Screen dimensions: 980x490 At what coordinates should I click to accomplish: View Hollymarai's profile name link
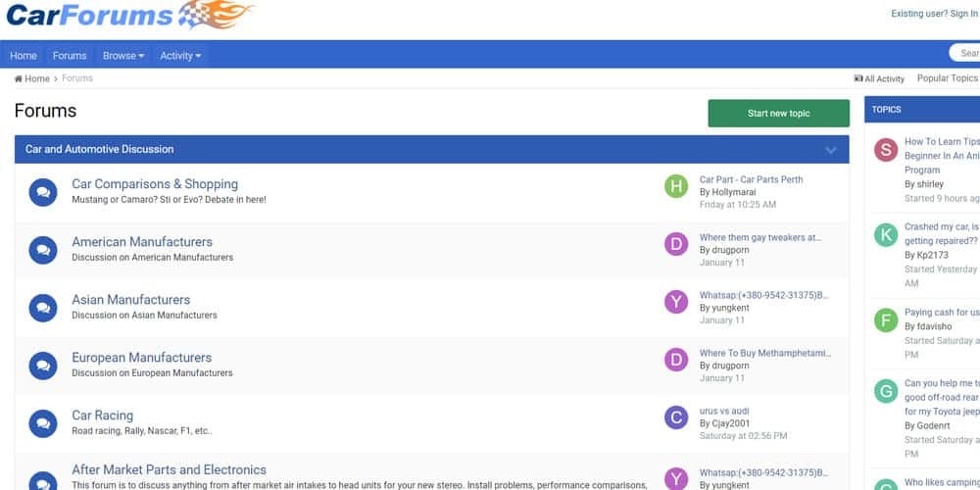point(734,192)
